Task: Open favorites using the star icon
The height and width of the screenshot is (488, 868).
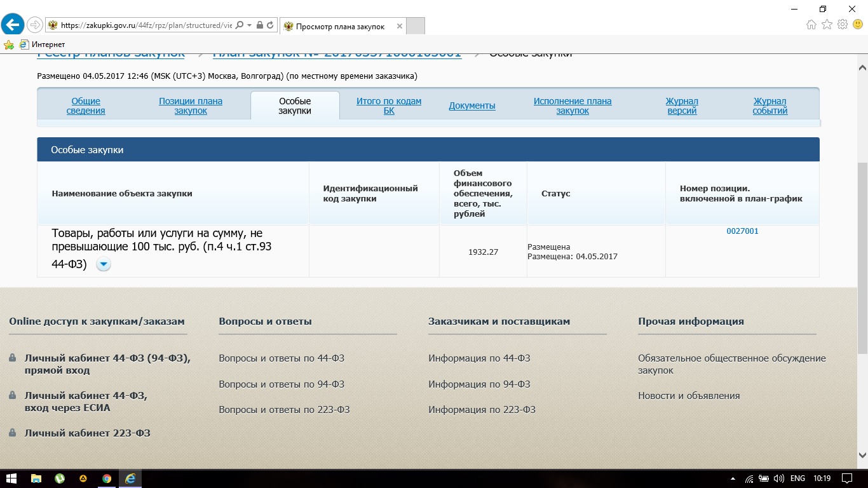Action: (827, 25)
